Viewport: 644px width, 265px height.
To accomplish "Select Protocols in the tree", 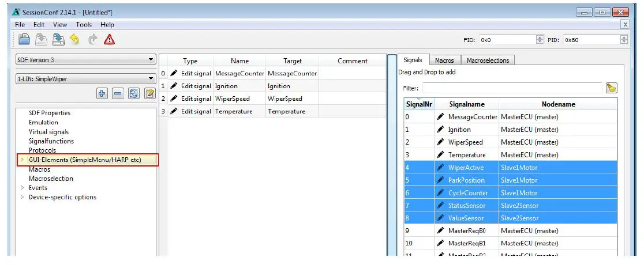I will (x=42, y=150).
